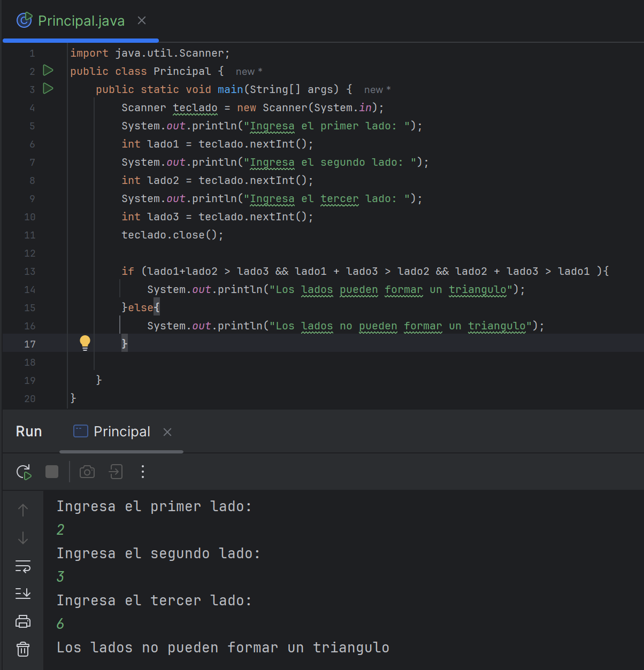Click console output 'Ingresa el segundo lado:'
This screenshot has width=644, height=670.
coord(158,553)
